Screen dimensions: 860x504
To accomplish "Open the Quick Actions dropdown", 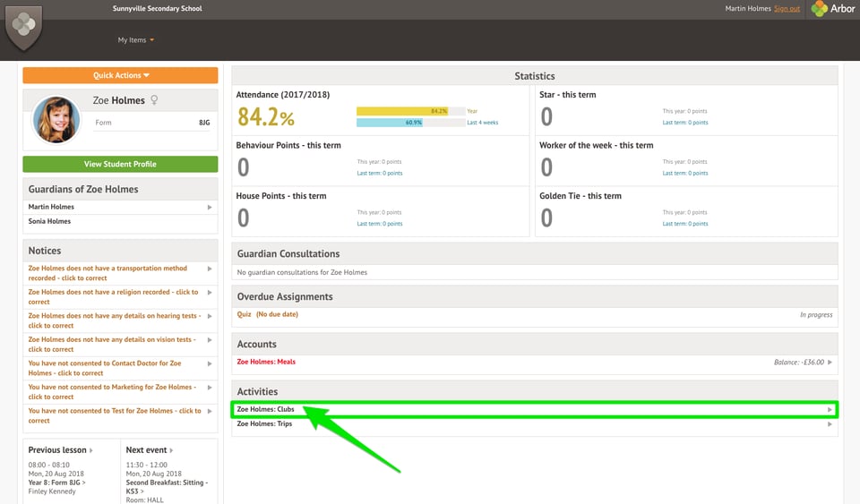I will (120, 75).
